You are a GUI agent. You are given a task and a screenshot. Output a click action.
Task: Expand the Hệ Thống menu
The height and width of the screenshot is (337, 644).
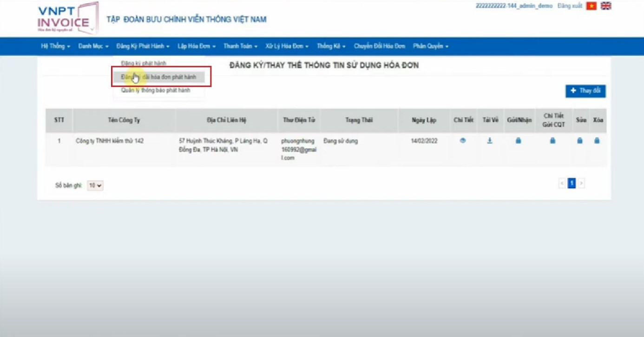point(55,46)
